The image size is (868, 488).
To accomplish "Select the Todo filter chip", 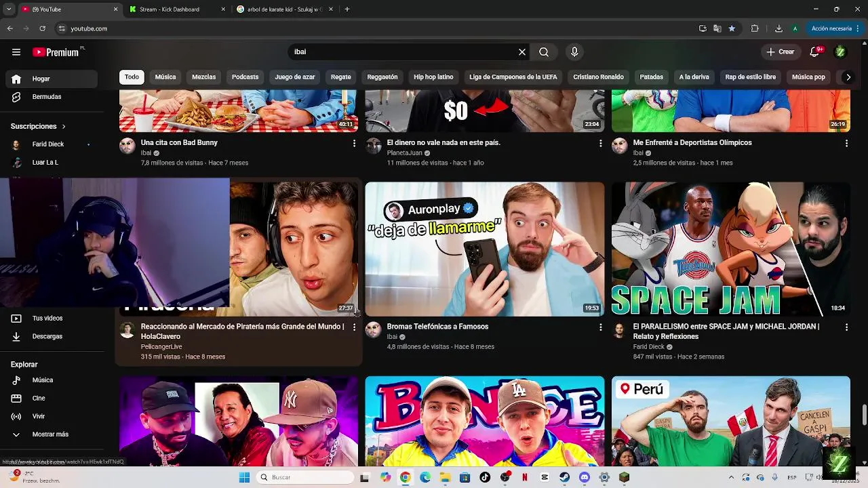I will click(132, 77).
